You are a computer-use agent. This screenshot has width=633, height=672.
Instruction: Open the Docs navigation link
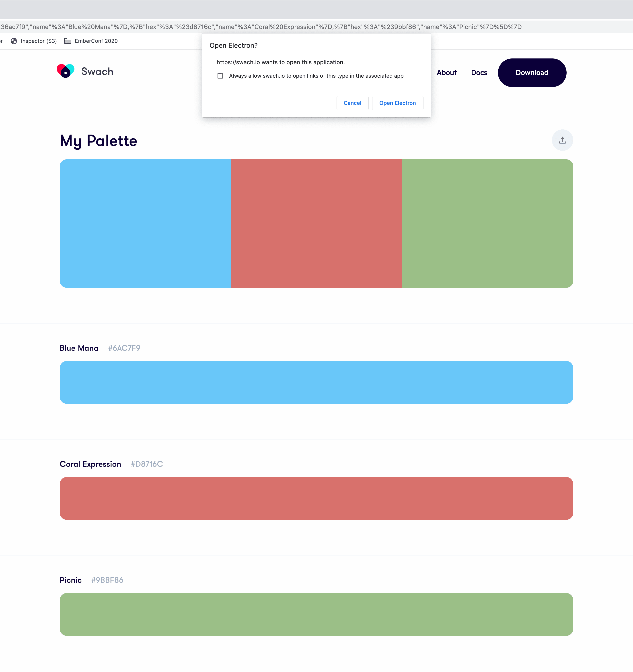pos(479,73)
